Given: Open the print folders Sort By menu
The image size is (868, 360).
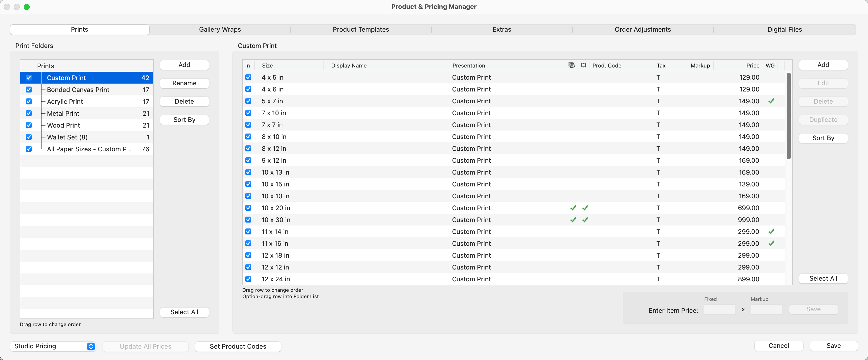Looking at the screenshot, I should point(184,120).
